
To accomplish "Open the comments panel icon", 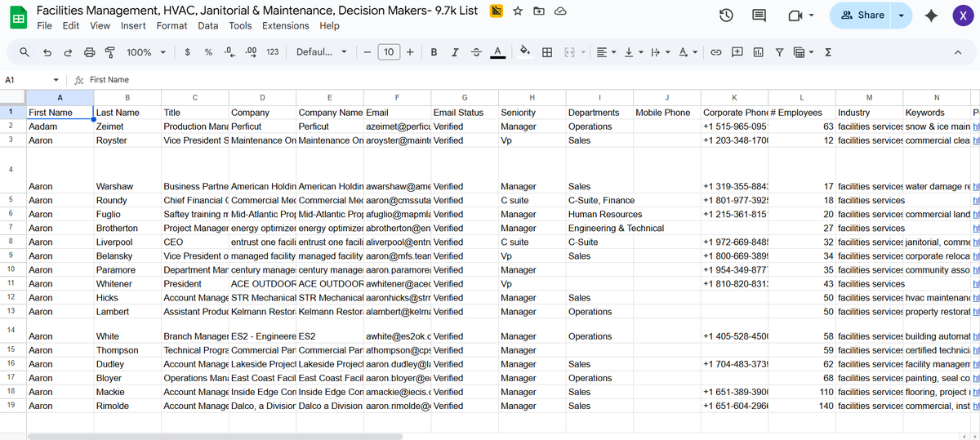I will point(759,16).
